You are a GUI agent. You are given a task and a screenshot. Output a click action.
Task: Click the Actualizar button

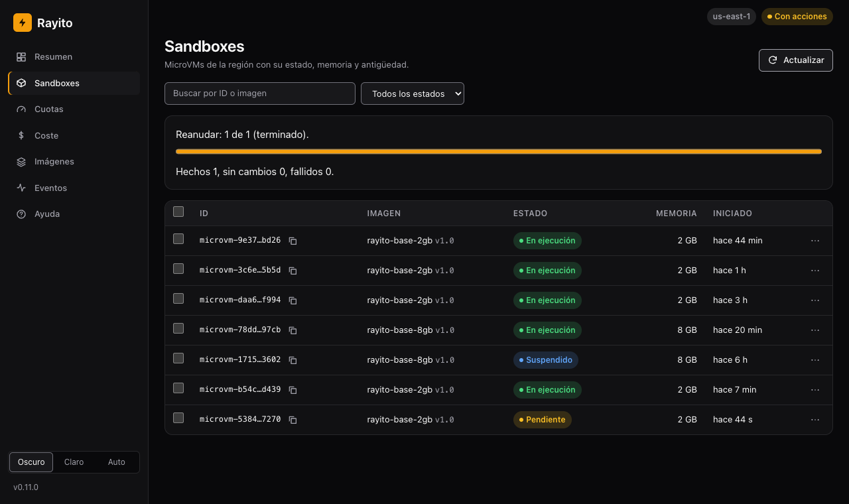(x=796, y=60)
